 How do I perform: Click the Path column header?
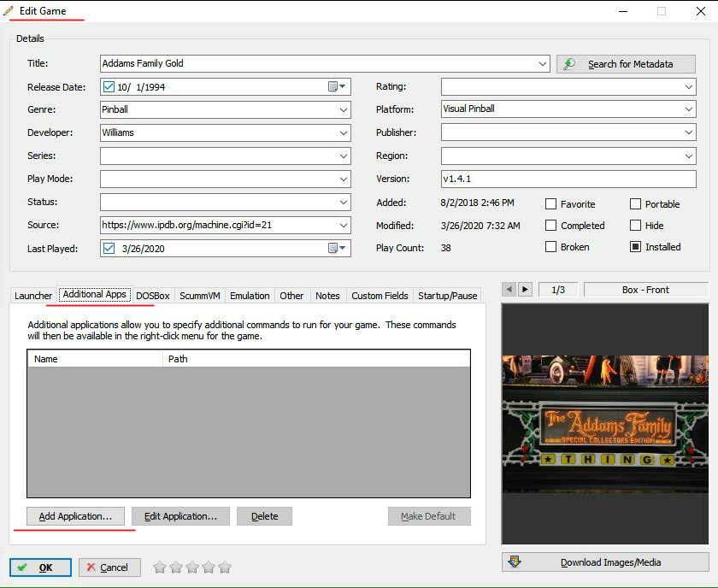(x=316, y=359)
